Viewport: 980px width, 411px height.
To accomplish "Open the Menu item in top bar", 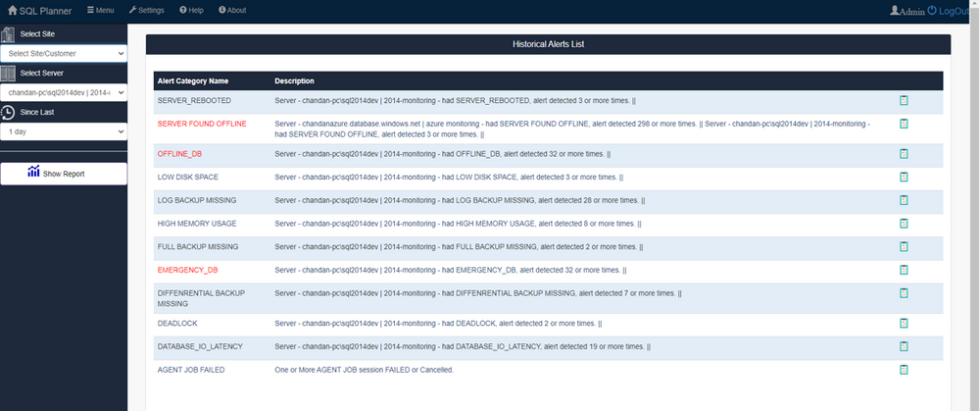I will pyautogui.click(x=100, y=10).
